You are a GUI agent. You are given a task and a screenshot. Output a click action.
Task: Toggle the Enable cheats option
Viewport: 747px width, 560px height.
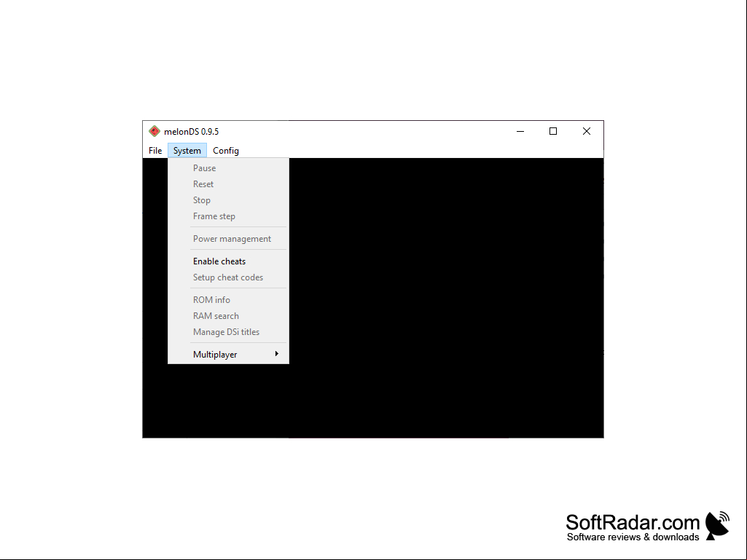pyautogui.click(x=228, y=261)
